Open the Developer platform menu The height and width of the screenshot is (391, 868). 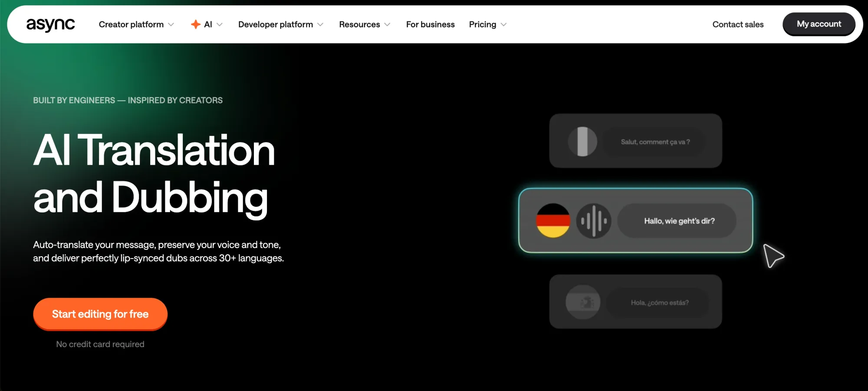(x=275, y=25)
